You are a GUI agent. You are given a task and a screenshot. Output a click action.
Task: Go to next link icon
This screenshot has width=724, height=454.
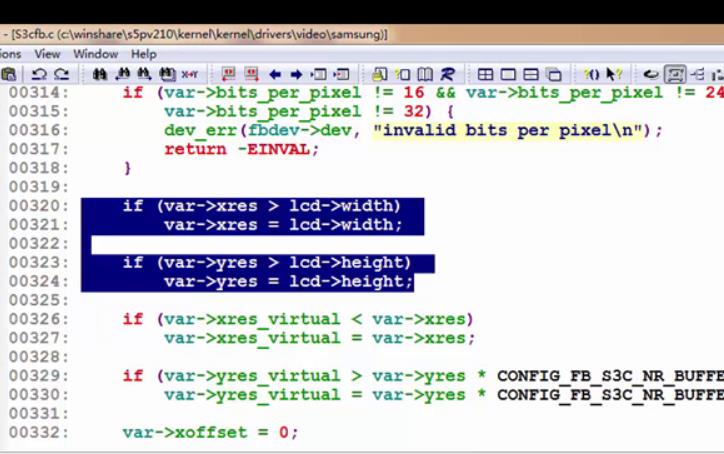(251, 74)
